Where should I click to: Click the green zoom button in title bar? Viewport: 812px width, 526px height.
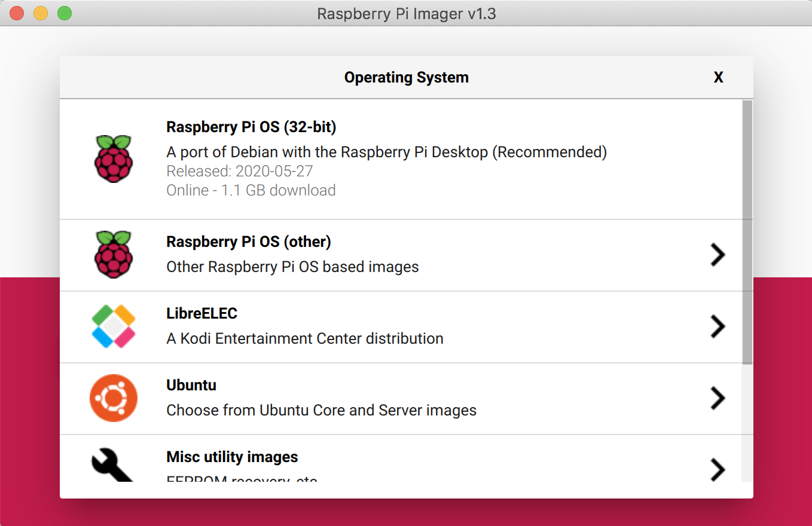point(65,13)
